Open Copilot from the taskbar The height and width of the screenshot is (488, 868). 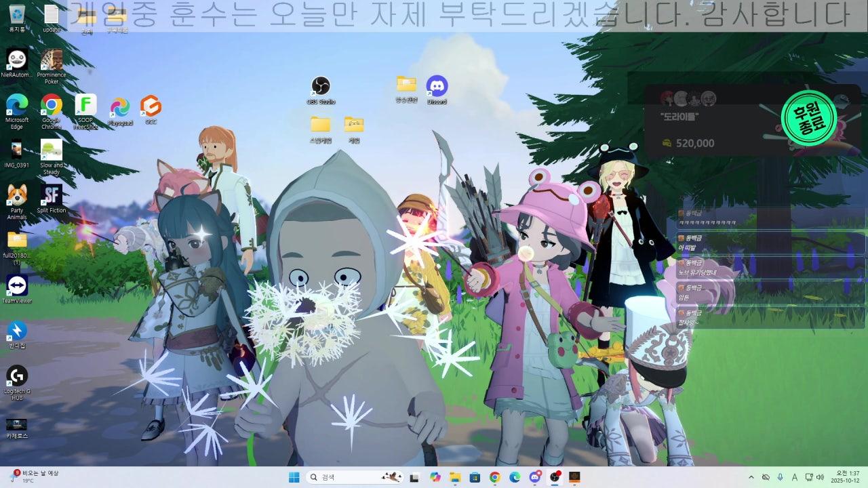click(x=435, y=477)
